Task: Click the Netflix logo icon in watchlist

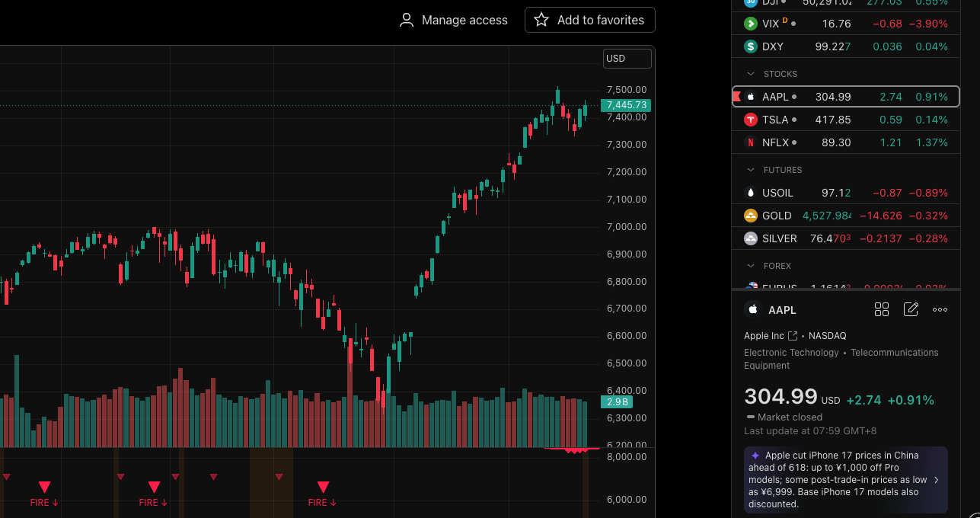Action: pyautogui.click(x=750, y=142)
